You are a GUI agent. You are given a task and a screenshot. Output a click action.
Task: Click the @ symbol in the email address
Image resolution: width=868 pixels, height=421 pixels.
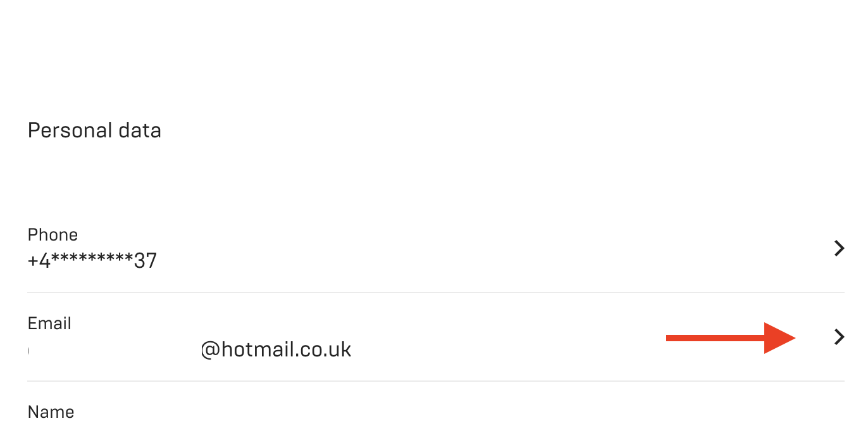(210, 349)
